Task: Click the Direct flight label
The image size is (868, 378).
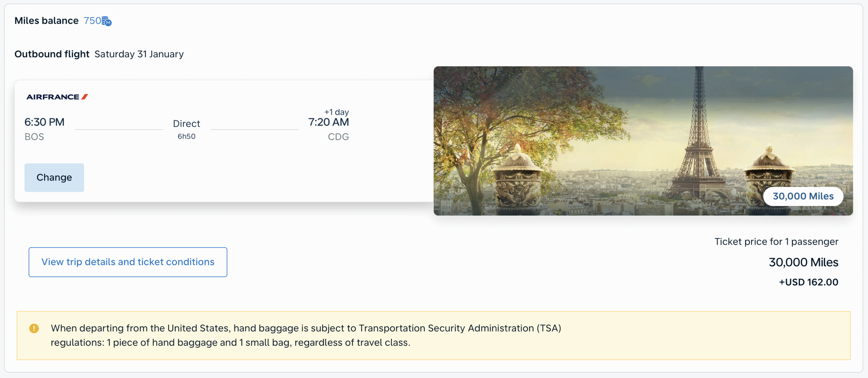Action: (186, 124)
